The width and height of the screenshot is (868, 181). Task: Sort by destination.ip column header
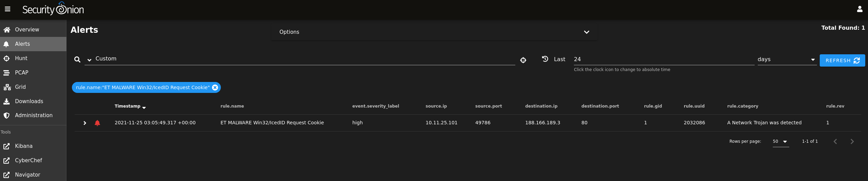[541, 106]
